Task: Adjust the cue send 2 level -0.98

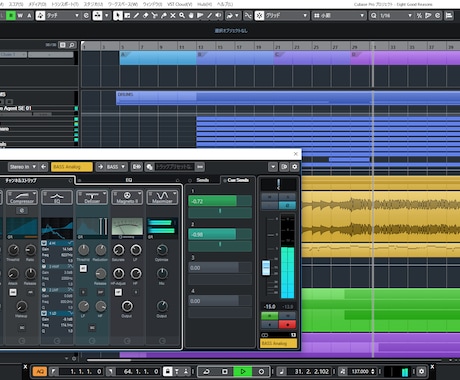Action: coord(220,234)
